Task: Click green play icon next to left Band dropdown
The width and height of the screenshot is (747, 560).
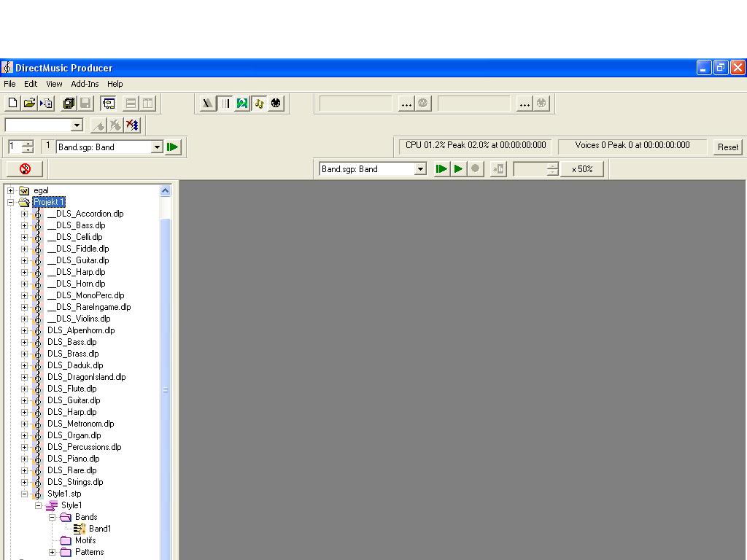Action: (x=173, y=147)
